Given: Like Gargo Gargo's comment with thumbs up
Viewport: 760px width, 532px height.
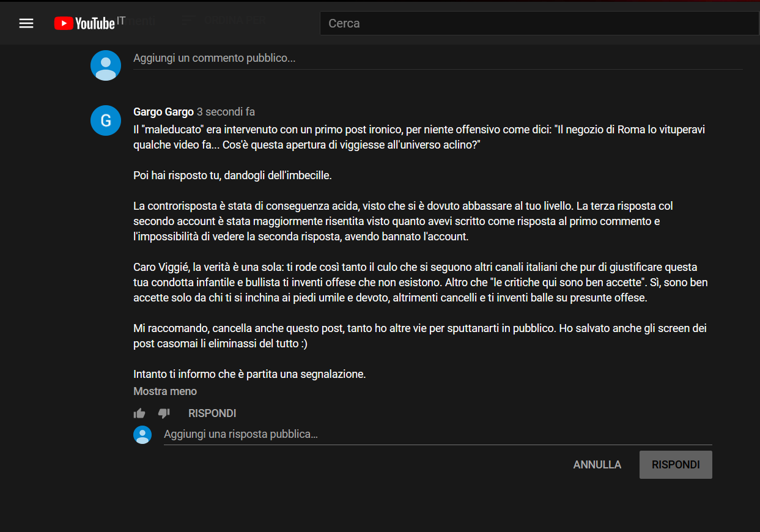Looking at the screenshot, I should 139,413.
